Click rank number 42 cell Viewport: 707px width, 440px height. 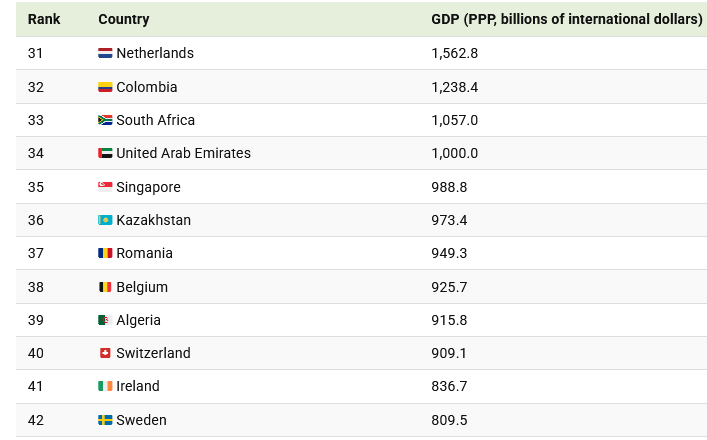(x=36, y=420)
